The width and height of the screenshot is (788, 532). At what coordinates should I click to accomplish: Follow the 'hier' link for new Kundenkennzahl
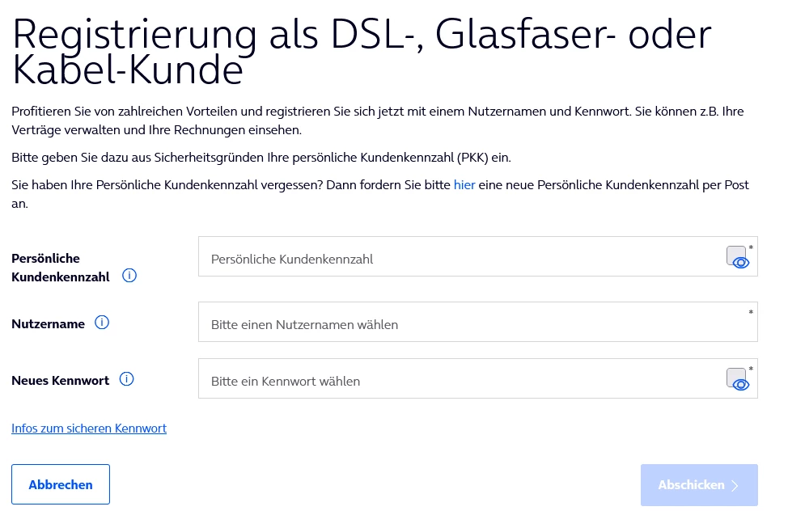[464, 185]
